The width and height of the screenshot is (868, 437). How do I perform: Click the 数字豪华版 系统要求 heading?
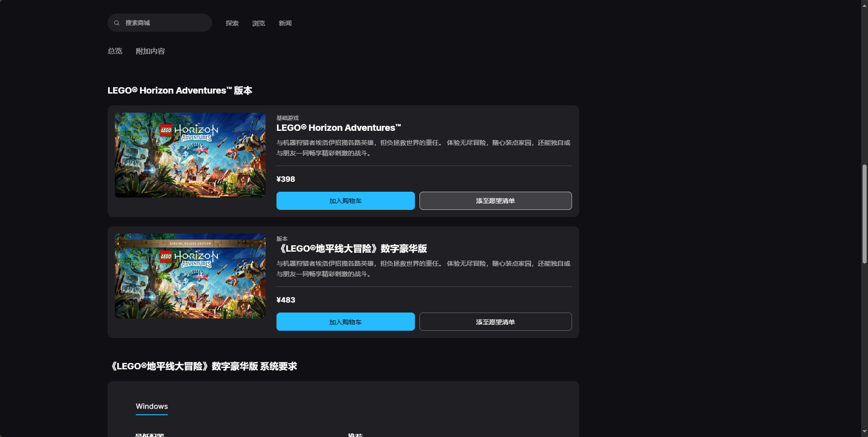tap(202, 366)
